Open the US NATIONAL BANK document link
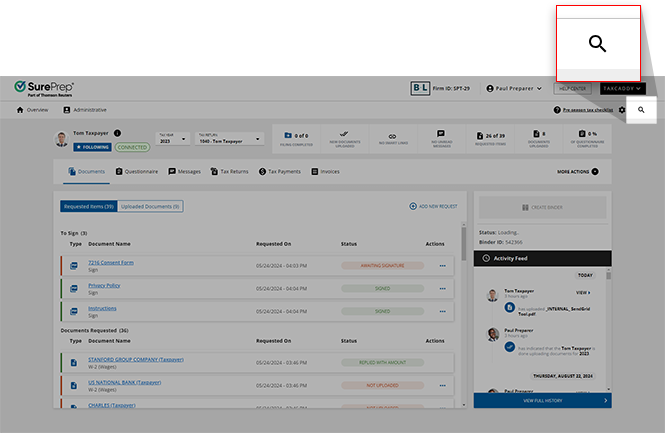The height and width of the screenshot is (433, 665). pyautogui.click(x=124, y=382)
